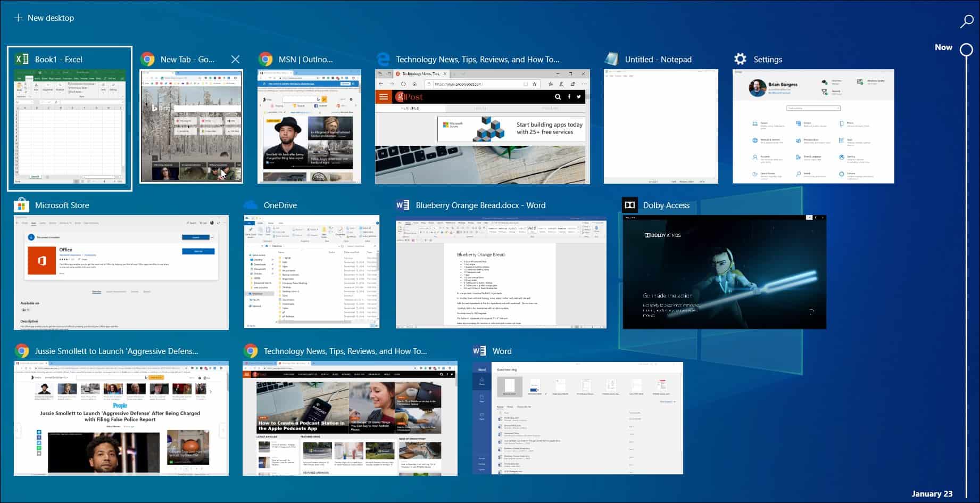
Task: Click the Chrome icon beside MSN | Outlook title
Action: (265, 59)
